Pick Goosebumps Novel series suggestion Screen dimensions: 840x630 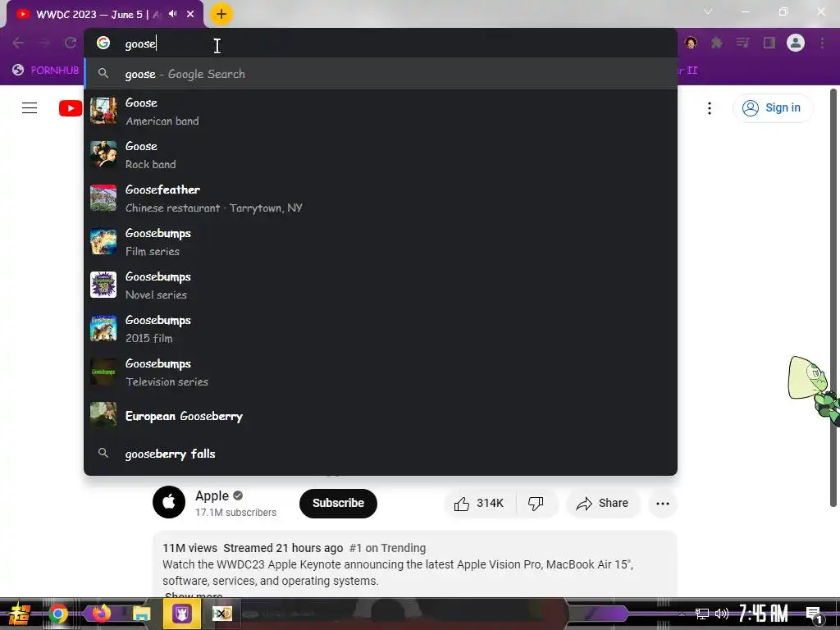tap(381, 285)
